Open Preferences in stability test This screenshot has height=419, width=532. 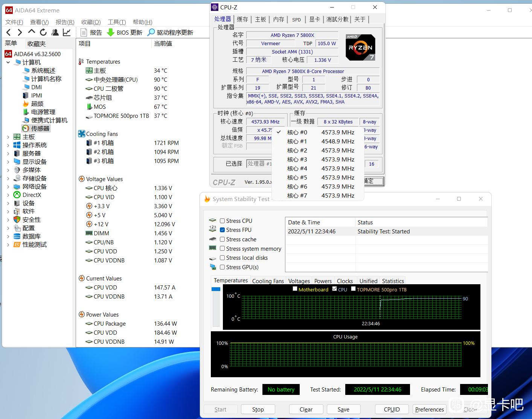pyautogui.click(x=430, y=409)
